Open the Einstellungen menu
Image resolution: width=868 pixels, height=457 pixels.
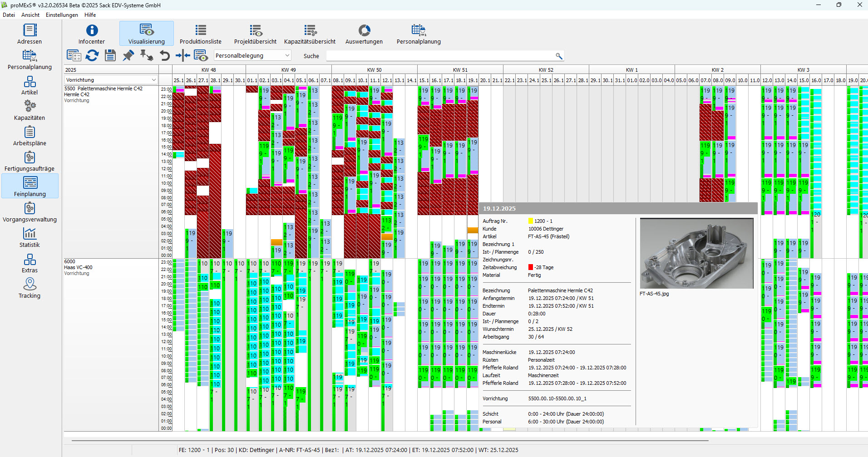coord(62,15)
